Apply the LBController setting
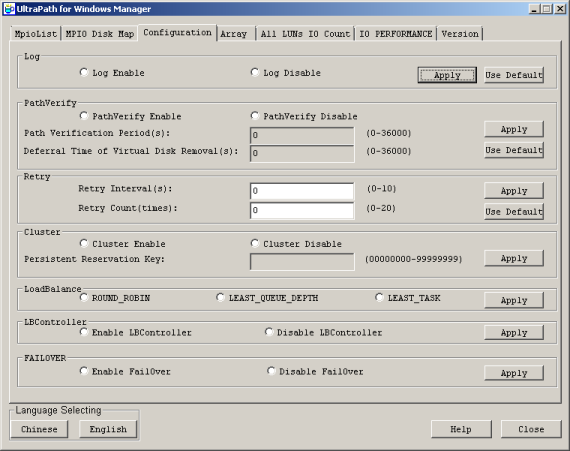This screenshot has width=570, height=451. pyautogui.click(x=514, y=333)
